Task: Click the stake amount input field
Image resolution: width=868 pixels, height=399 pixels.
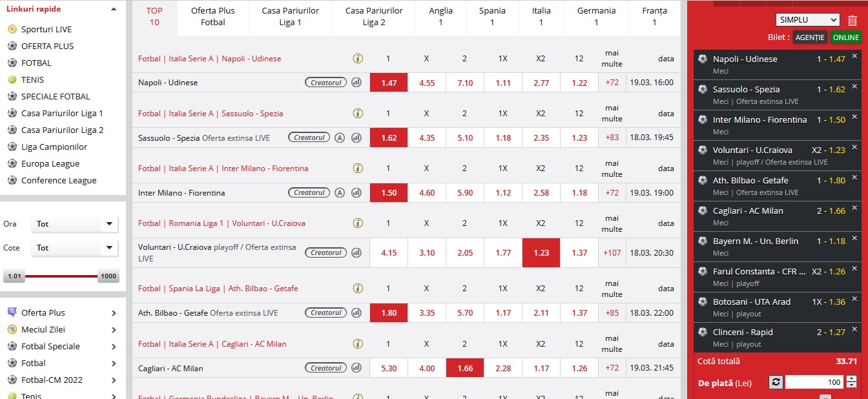Action: (x=815, y=382)
